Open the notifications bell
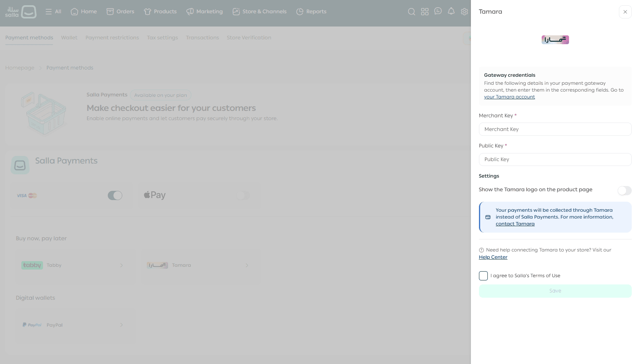Viewport: 639px width, 364px height. 451,11
